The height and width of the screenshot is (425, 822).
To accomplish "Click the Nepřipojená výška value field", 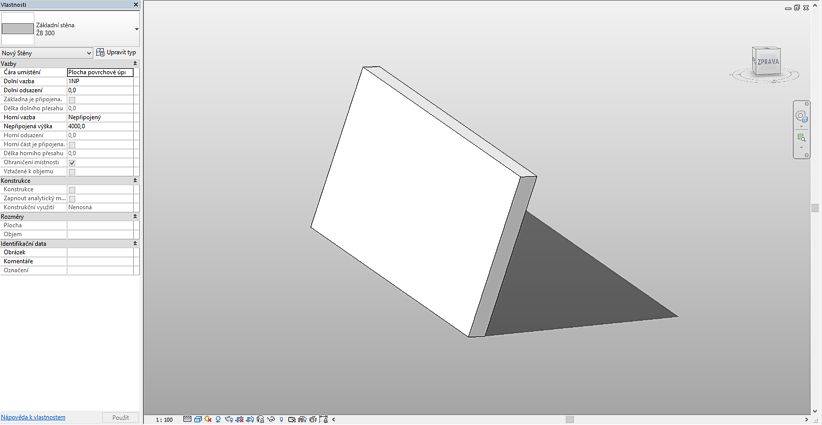I will click(99, 127).
